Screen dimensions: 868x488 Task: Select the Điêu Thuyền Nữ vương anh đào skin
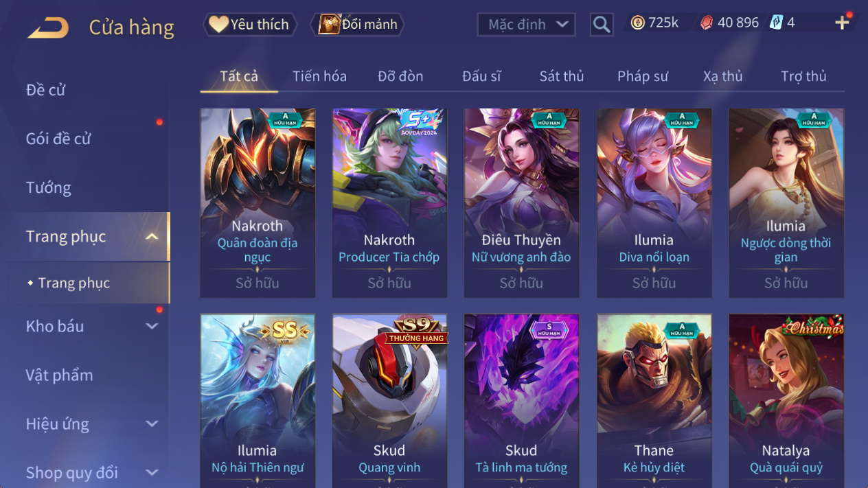(521, 203)
